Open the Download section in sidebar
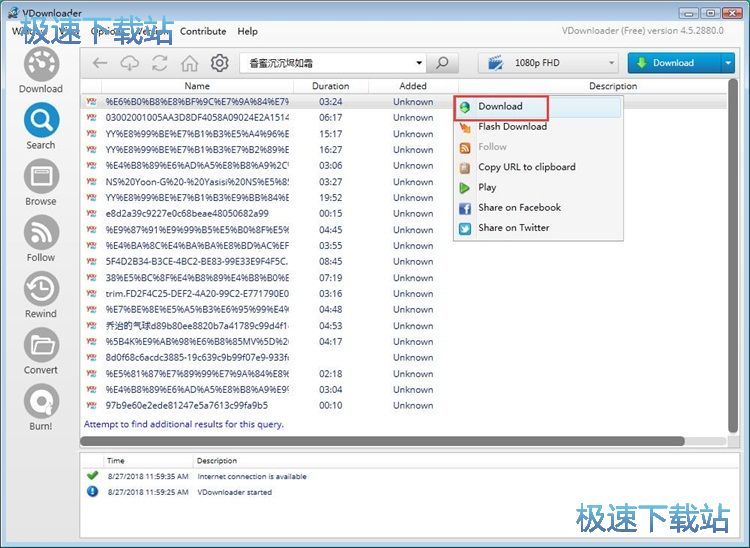Image resolution: width=750 pixels, height=548 pixels. click(x=41, y=70)
